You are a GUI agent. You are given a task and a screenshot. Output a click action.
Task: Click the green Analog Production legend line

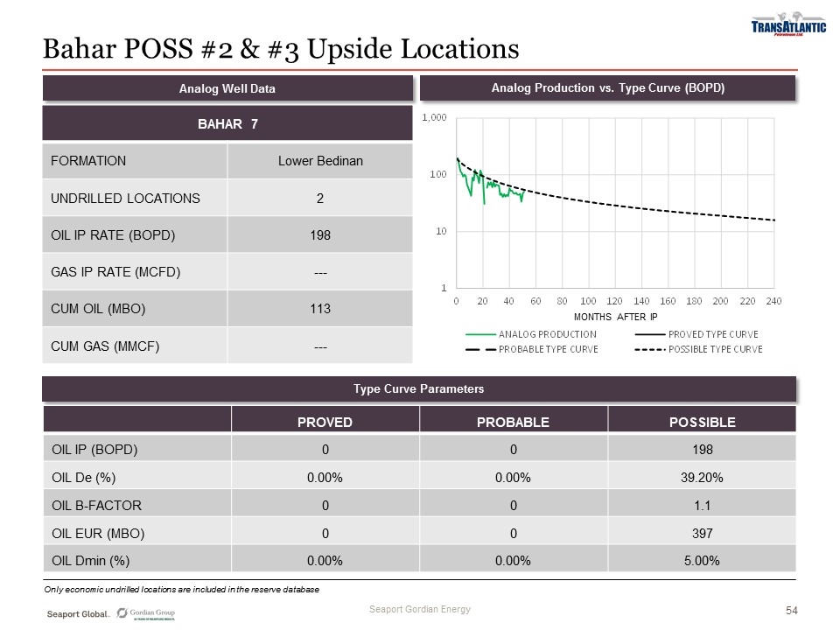[479, 333]
